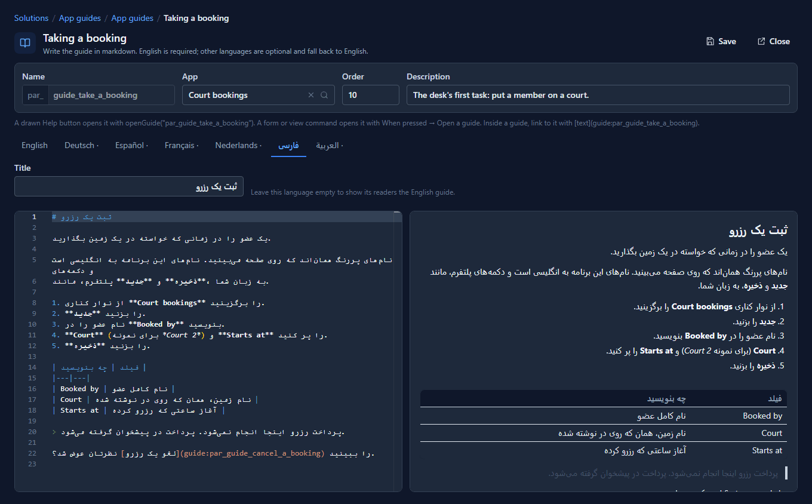
Task: Click the par_ prefix in Name field
Action: click(x=35, y=95)
